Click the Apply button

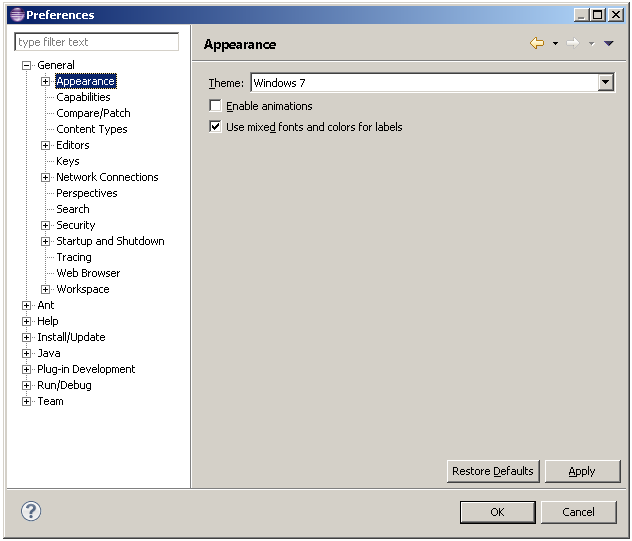click(x=582, y=471)
